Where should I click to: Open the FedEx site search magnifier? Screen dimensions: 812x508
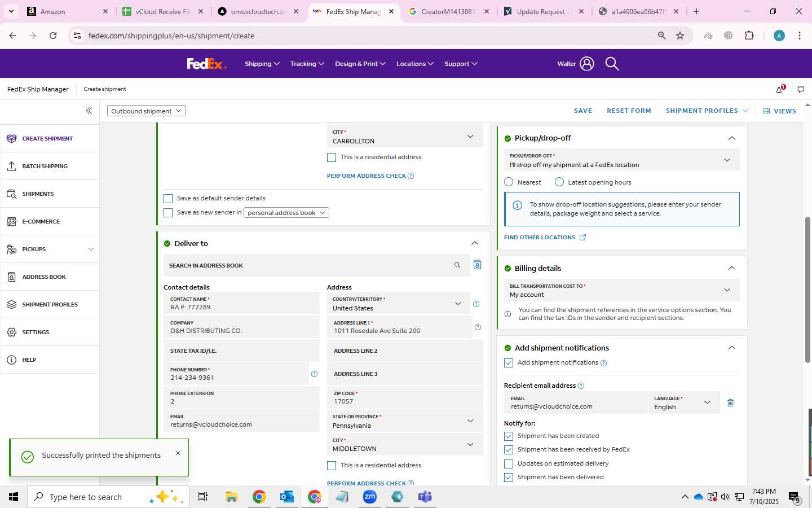point(612,64)
